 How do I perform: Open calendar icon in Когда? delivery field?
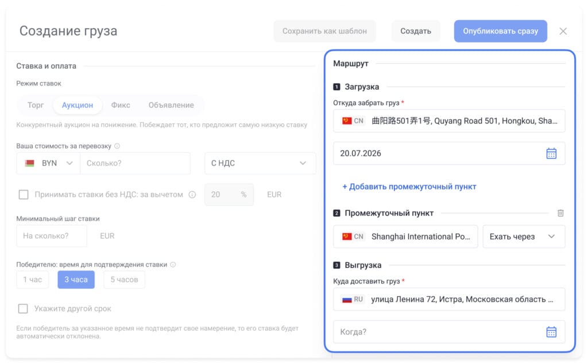[551, 332]
